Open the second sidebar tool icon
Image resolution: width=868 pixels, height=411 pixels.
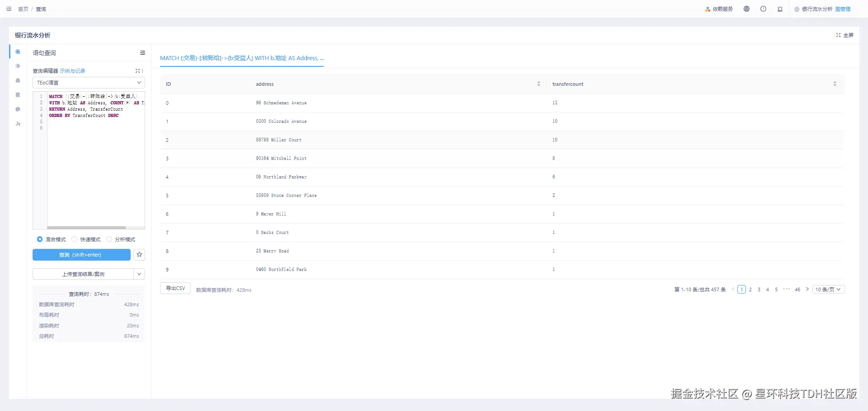tap(18, 66)
